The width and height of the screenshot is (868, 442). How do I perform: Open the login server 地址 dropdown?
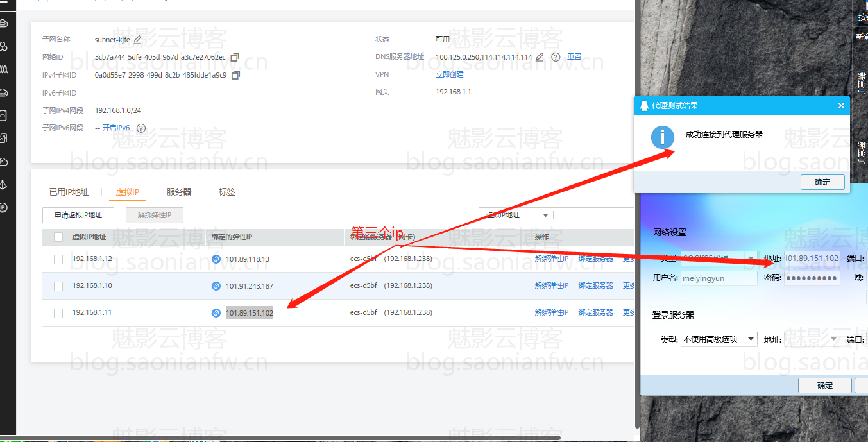[x=812, y=339]
